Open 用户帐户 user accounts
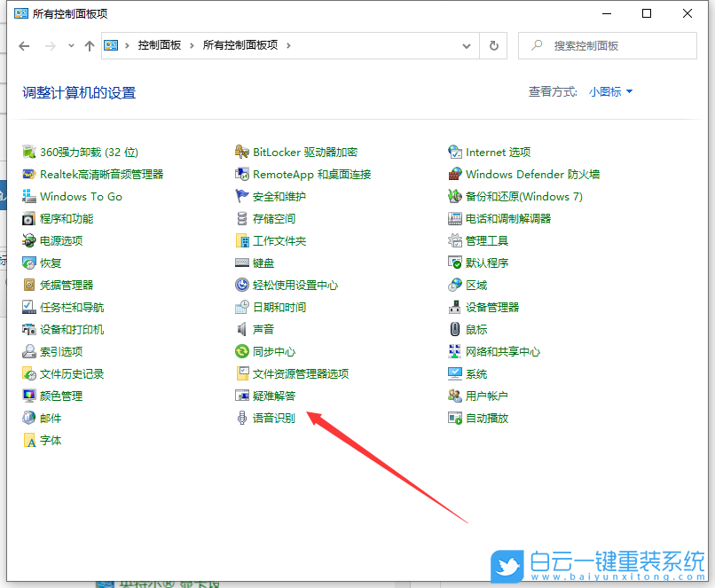Viewport: 715px width, 588px height. pos(490,396)
